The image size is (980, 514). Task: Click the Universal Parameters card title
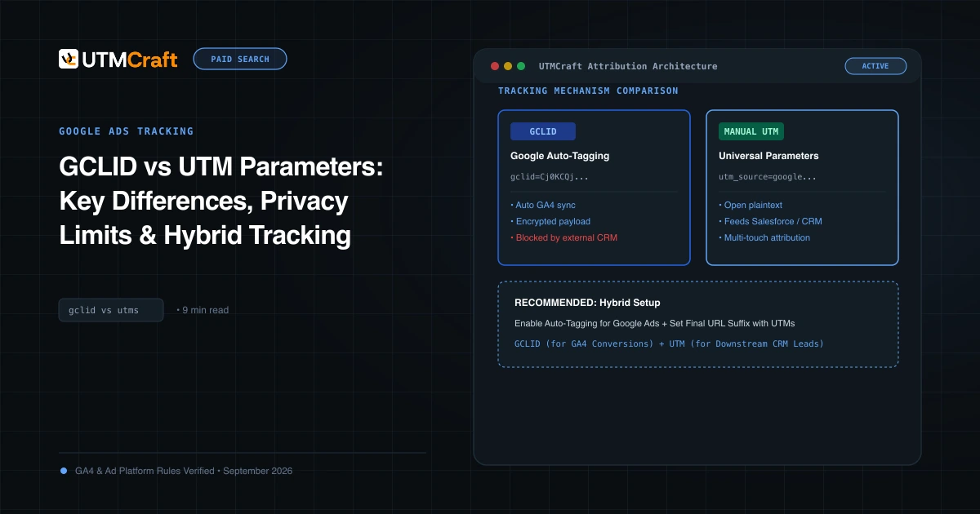click(x=768, y=156)
